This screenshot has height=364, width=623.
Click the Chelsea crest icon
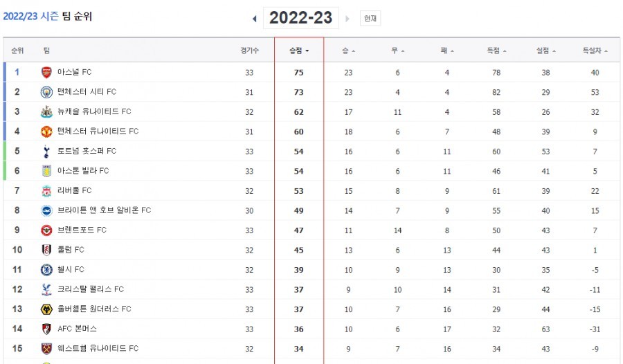click(x=46, y=269)
